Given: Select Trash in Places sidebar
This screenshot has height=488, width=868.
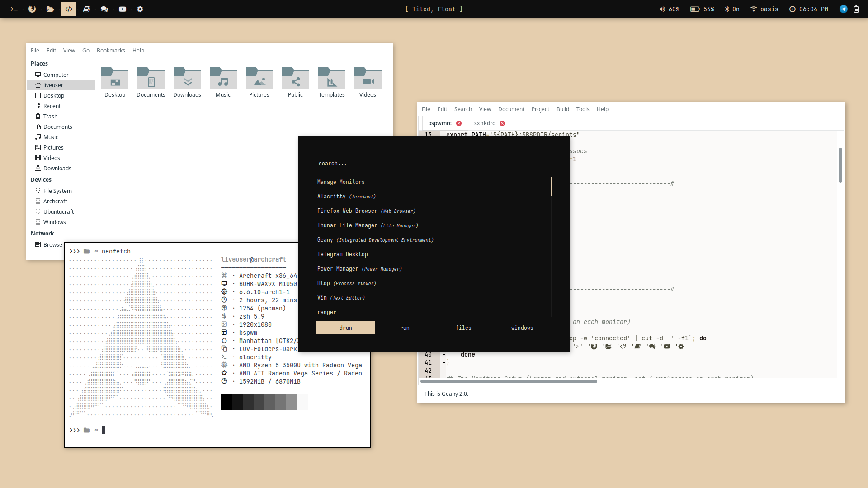Looking at the screenshot, I should 50,117.
